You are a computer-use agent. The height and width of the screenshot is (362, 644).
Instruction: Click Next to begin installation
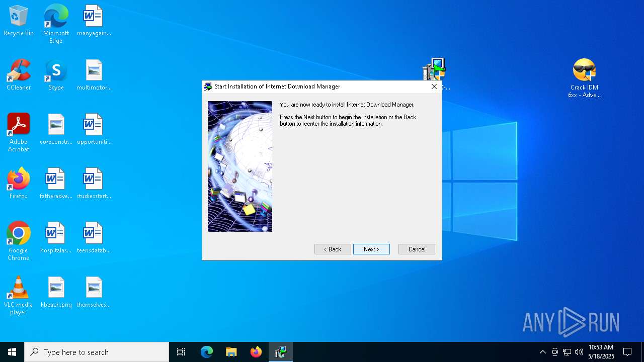(371, 249)
